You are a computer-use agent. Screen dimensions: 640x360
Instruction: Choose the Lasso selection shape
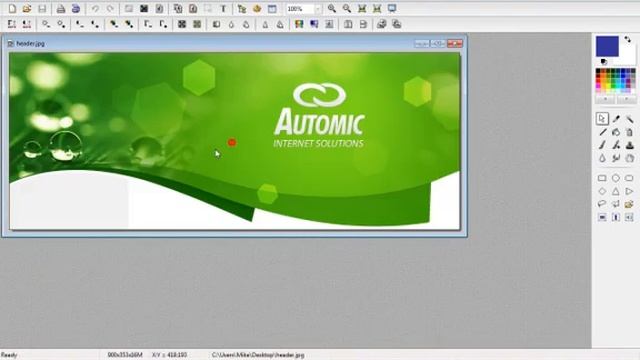(602, 204)
